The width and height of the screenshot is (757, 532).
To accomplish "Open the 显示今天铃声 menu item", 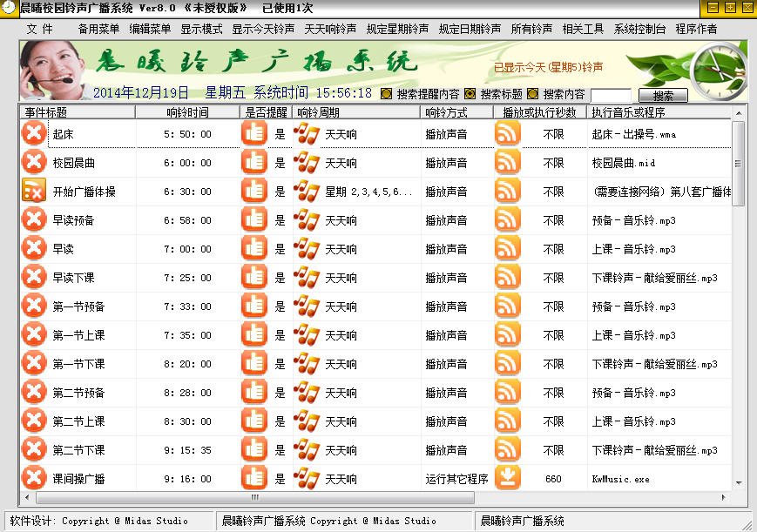I will (263, 29).
